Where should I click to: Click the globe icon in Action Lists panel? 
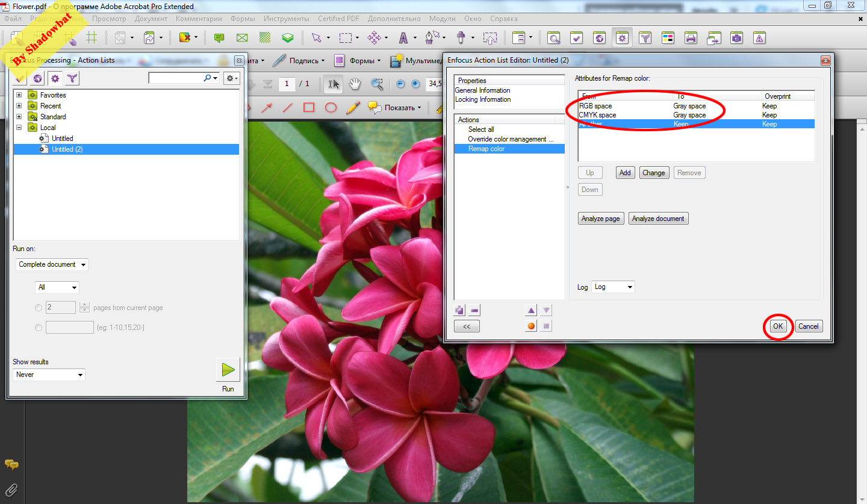[38, 78]
